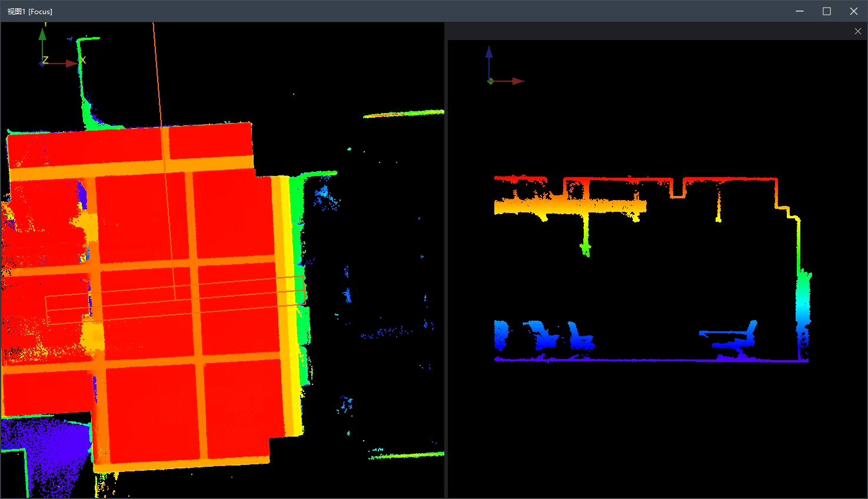Click the green Y-axis arrow in left view

tap(42, 35)
